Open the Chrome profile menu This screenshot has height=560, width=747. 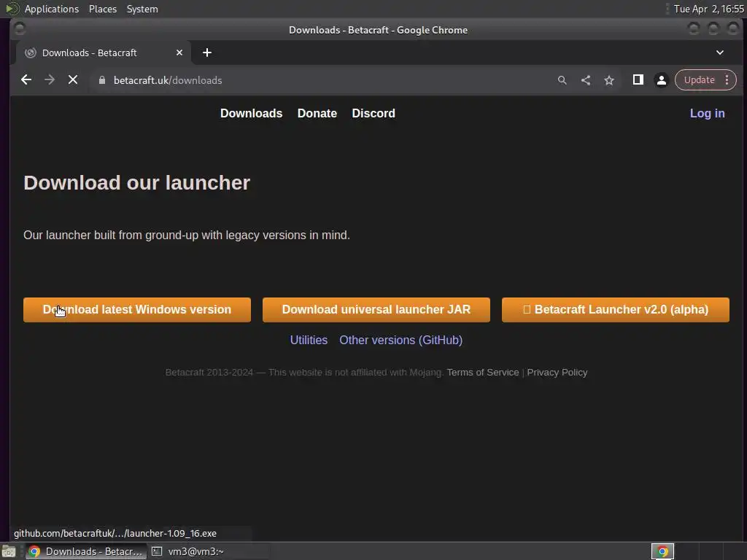pyautogui.click(x=661, y=80)
